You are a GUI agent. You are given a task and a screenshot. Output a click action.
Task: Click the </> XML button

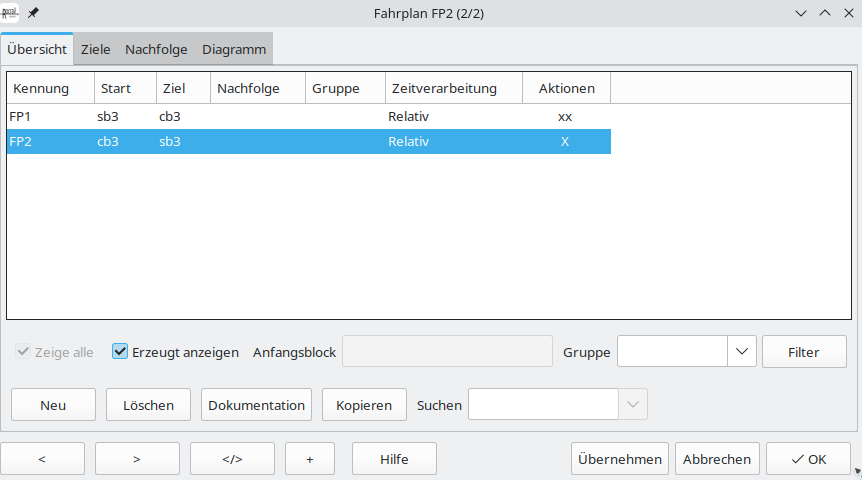(x=232, y=459)
